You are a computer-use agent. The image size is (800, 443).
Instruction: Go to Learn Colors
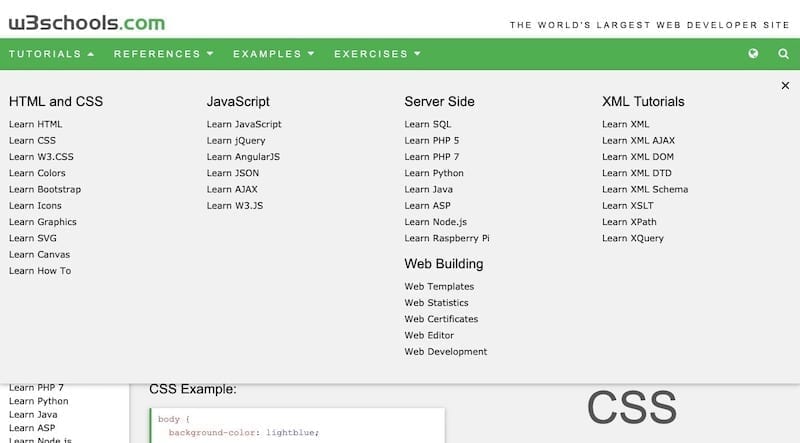(37, 173)
